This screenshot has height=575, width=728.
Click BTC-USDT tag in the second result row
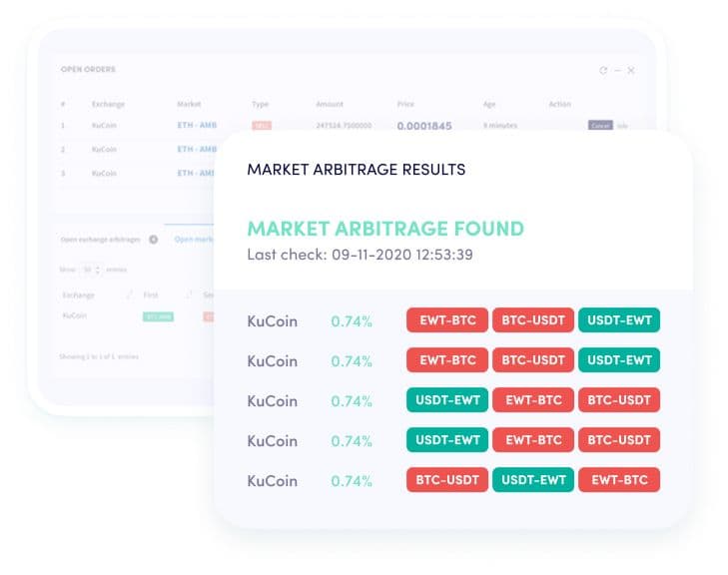coord(533,360)
